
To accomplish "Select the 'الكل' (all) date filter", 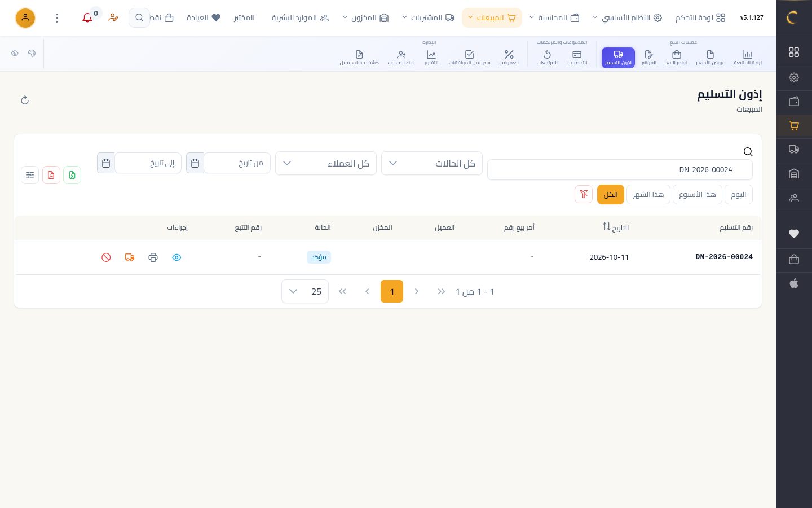I will pos(611,194).
